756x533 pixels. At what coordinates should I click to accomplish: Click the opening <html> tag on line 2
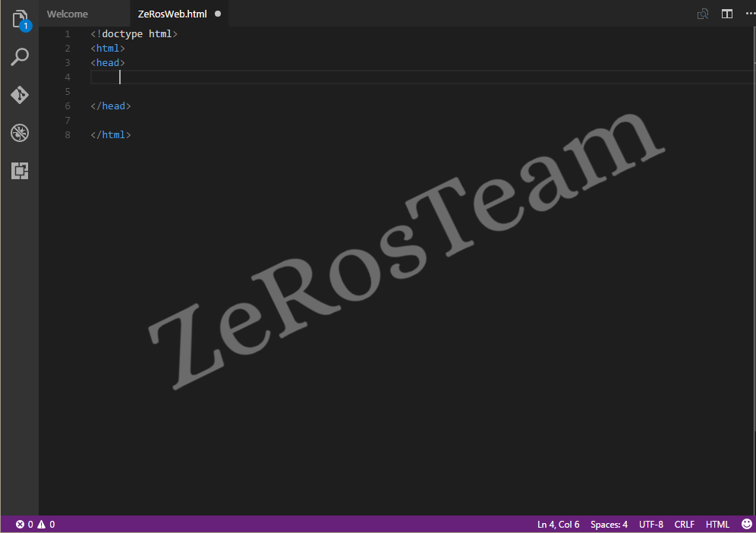108,49
